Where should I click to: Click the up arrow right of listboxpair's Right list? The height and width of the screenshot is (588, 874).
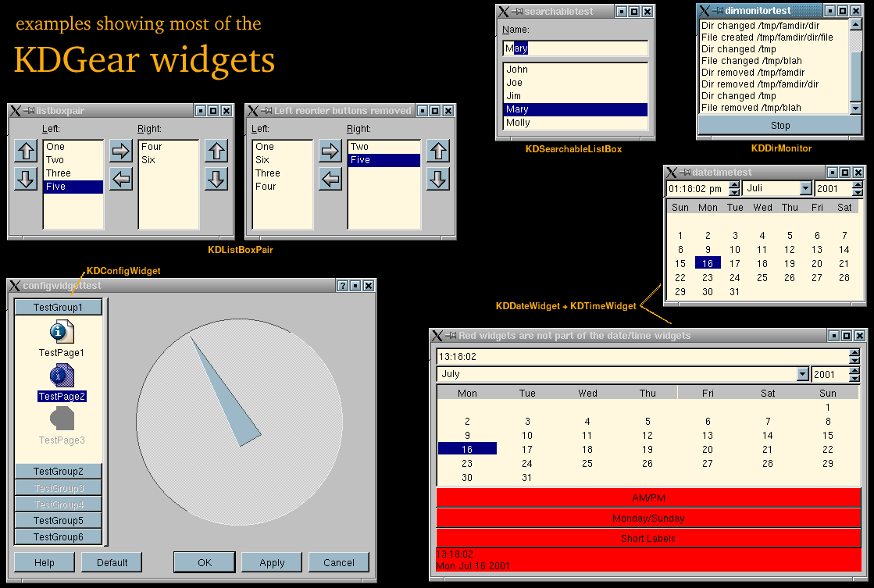(216, 151)
